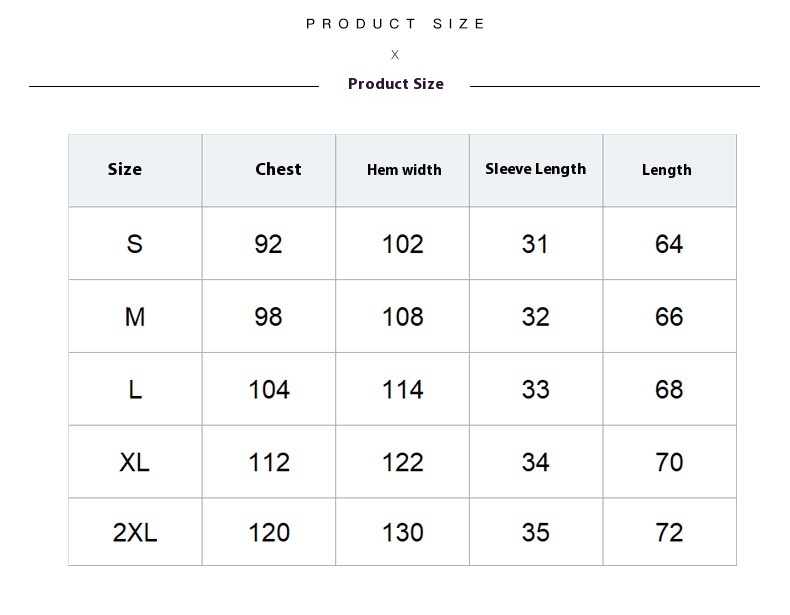The image size is (790, 615).
Task: Select length value 70 for XL
Action: [x=669, y=462]
